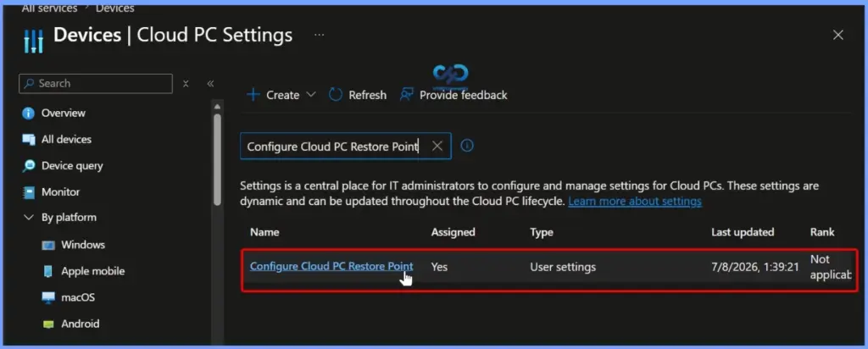Sort by the Name column header

coord(264,232)
